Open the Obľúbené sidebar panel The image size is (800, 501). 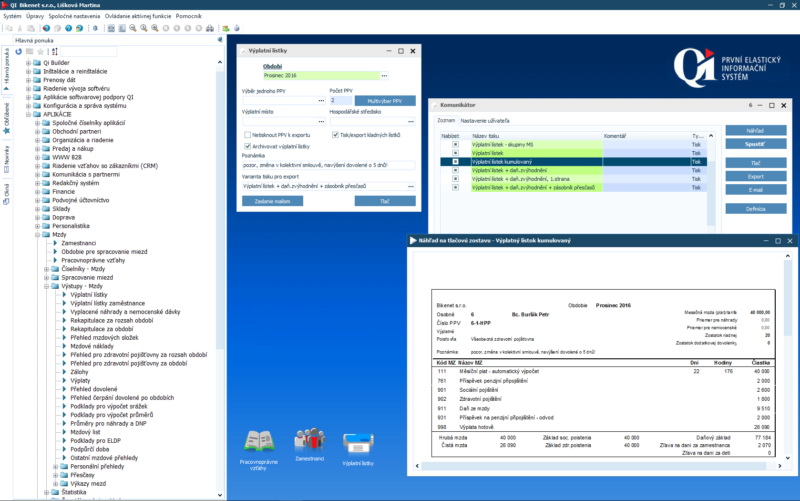[x=7, y=118]
